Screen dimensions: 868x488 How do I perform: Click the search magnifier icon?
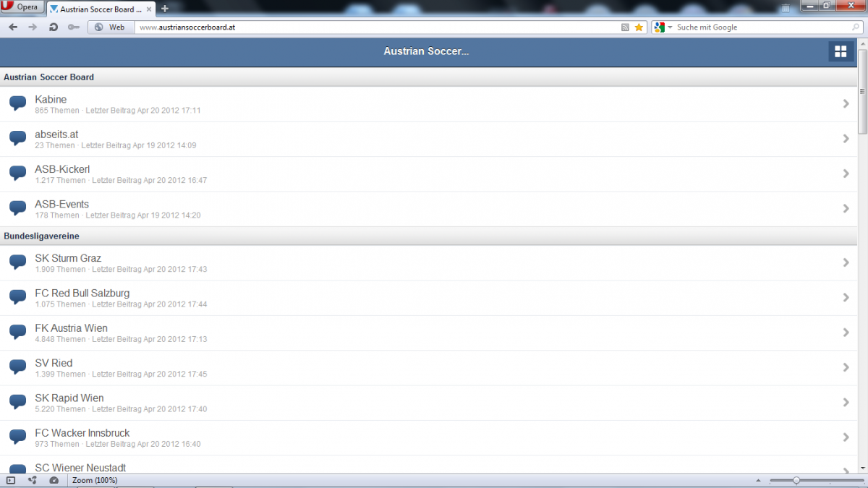[x=856, y=27]
